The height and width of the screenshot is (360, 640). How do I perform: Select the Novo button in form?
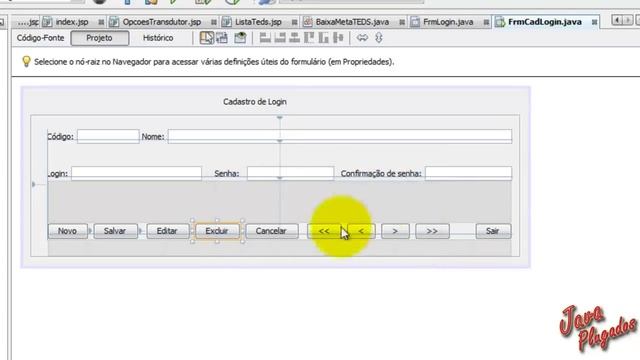68,231
